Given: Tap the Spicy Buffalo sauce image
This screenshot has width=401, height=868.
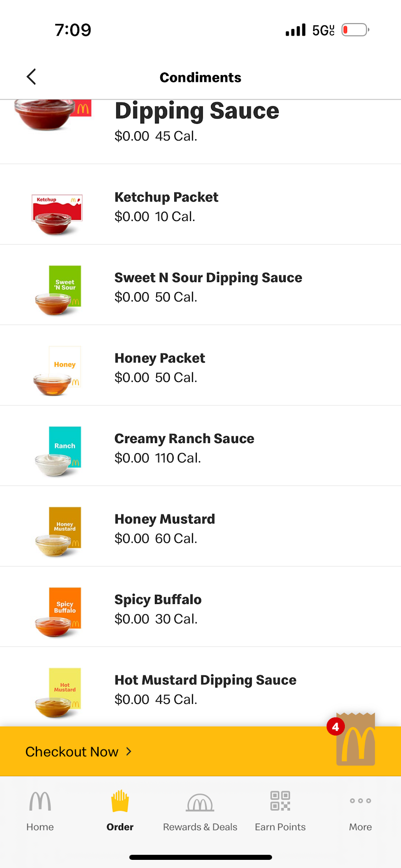Looking at the screenshot, I should (59, 613).
